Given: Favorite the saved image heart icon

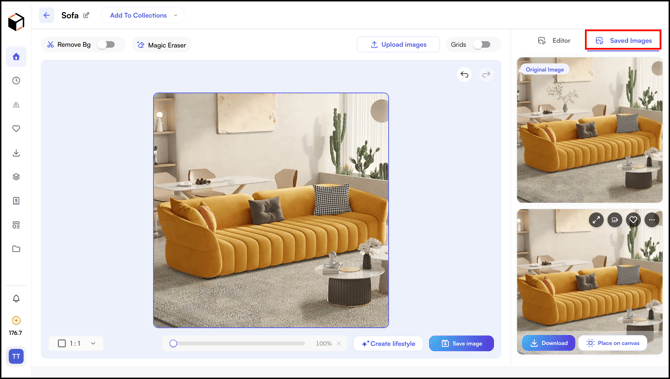Looking at the screenshot, I should 633,220.
